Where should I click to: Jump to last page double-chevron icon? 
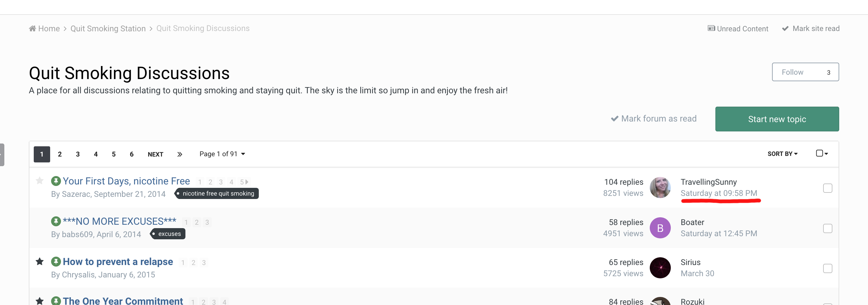pos(180,154)
